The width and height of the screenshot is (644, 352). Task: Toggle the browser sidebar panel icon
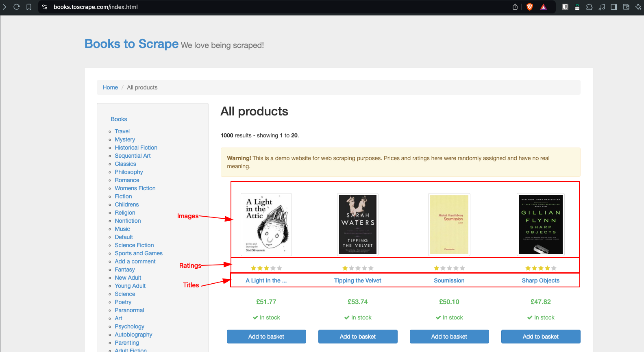click(x=614, y=7)
